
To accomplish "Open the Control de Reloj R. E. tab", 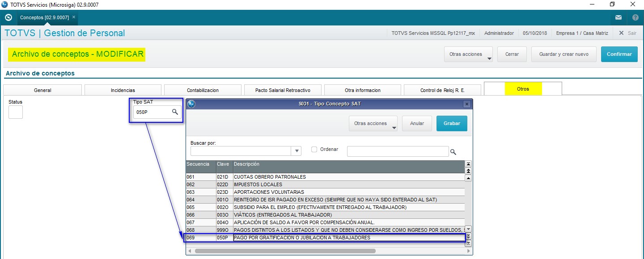I will (442, 90).
